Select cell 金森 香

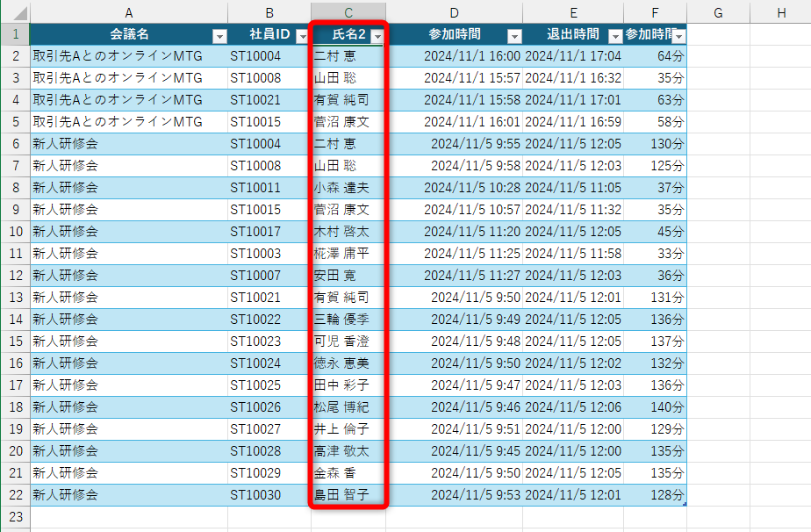click(x=348, y=472)
